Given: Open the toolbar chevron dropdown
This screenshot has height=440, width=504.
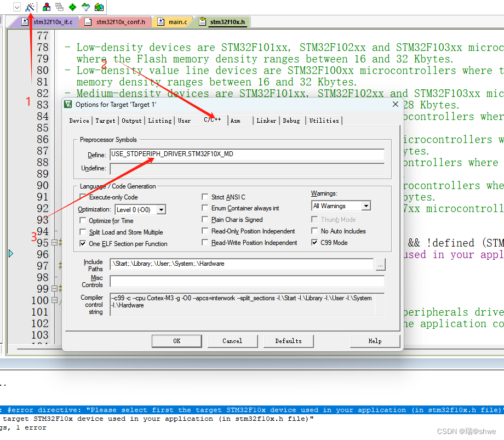Looking at the screenshot, I should (16, 6).
